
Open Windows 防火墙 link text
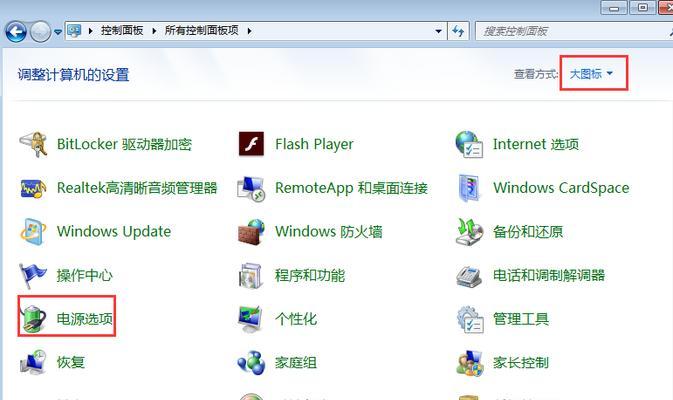(328, 232)
